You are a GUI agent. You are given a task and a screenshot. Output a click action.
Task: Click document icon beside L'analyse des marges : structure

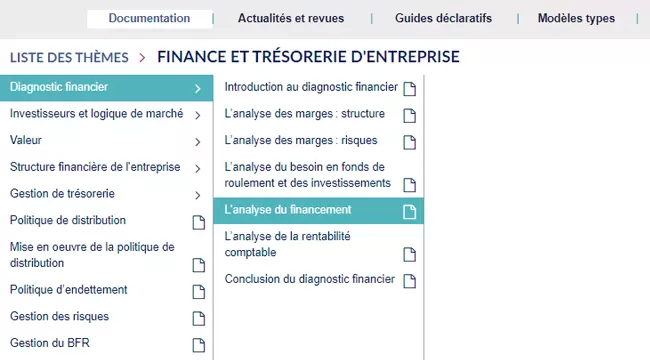(410, 116)
